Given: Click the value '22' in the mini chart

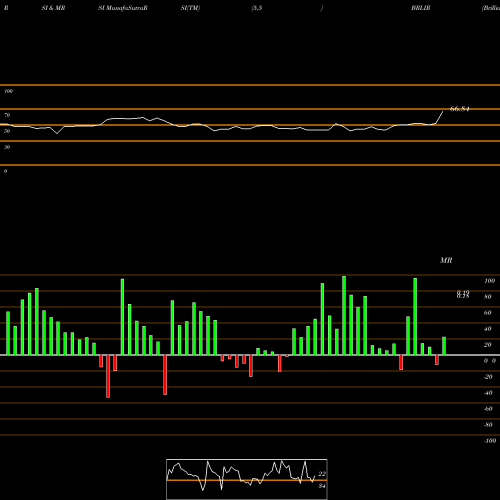Looking at the screenshot, I should point(322,474).
